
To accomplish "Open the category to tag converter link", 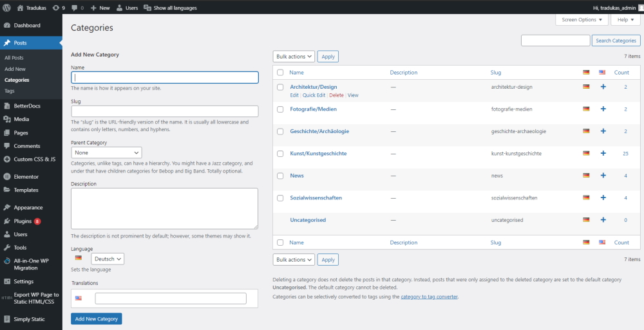I will point(429,297).
